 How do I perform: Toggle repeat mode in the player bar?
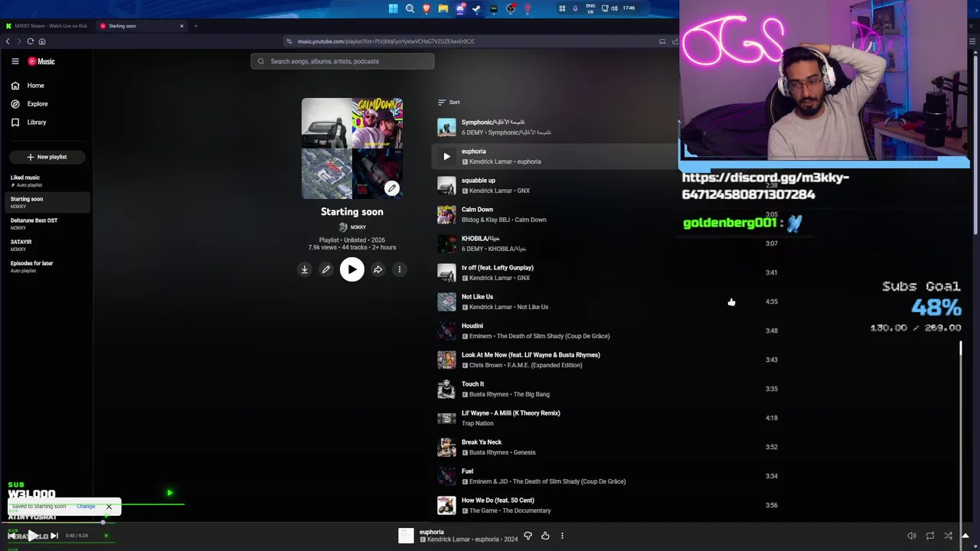929,536
